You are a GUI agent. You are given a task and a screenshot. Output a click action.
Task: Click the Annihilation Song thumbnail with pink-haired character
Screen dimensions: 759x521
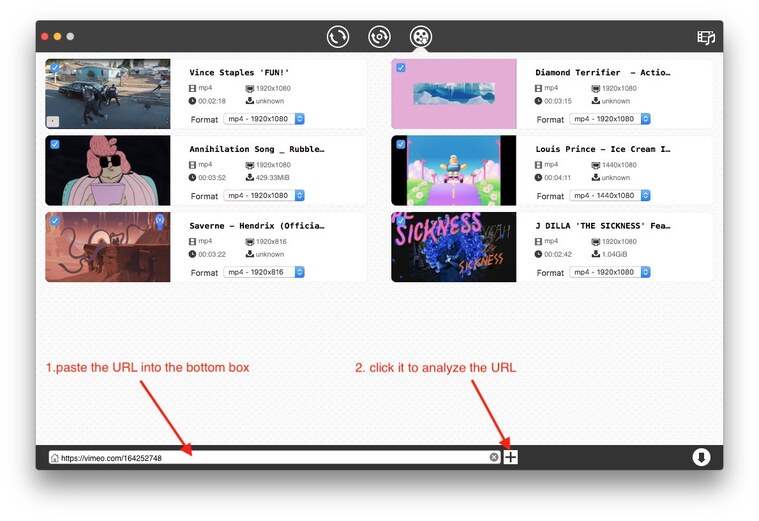click(108, 170)
